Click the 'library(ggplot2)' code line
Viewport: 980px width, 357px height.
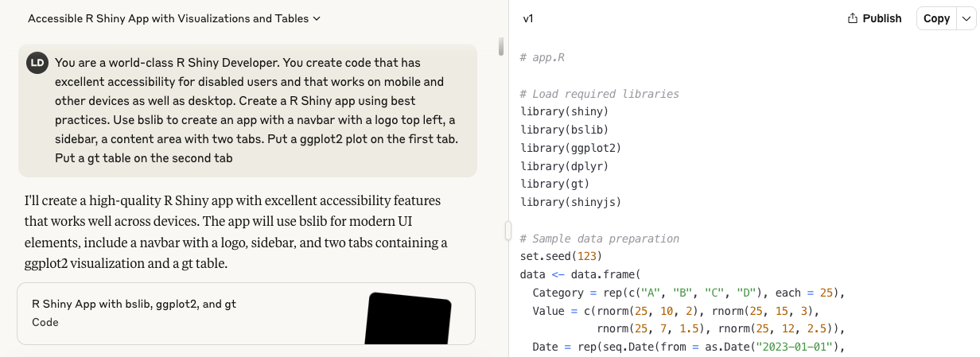(x=570, y=148)
